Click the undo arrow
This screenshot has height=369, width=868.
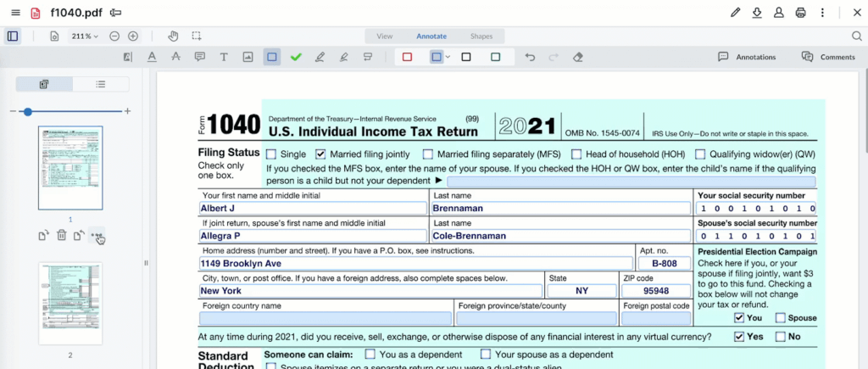[530, 57]
